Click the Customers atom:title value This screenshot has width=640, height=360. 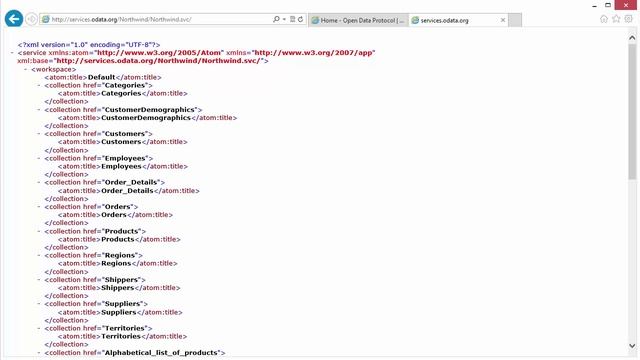click(x=121, y=142)
